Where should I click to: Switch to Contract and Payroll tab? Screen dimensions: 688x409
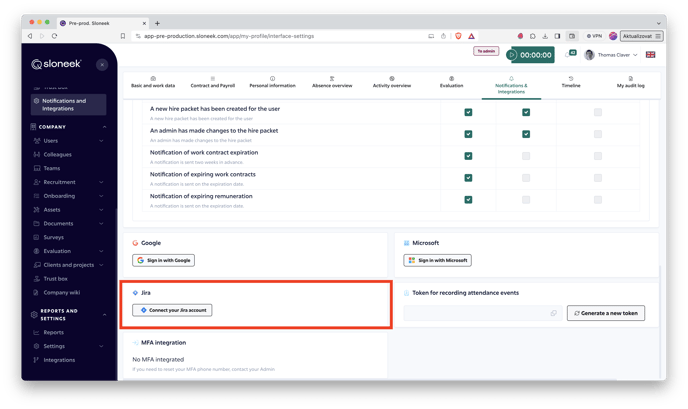pos(212,83)
